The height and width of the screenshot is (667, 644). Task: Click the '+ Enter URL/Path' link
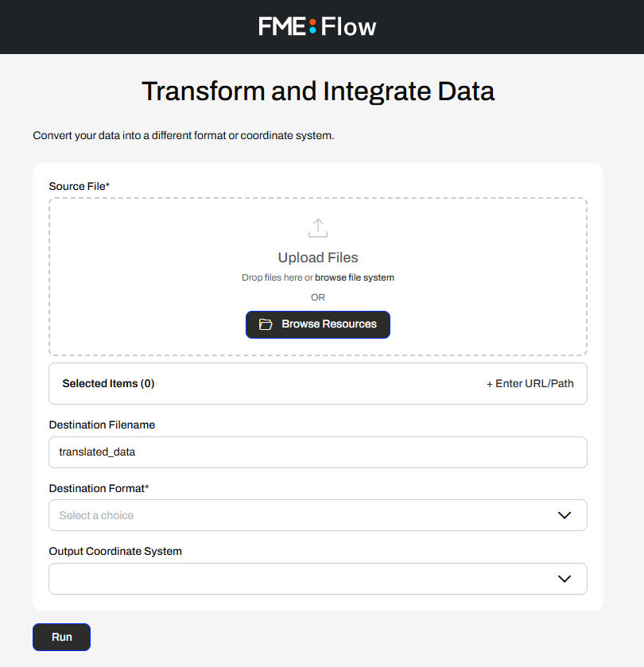[x=530, y=383]
